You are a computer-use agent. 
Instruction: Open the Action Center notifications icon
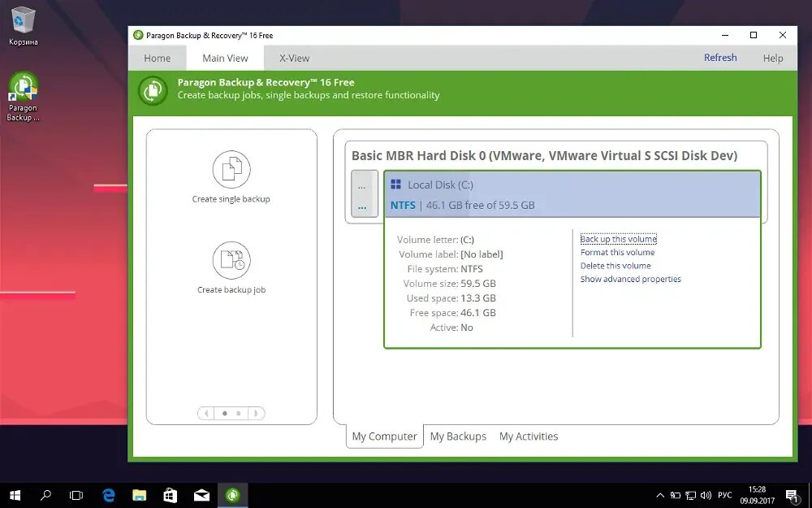pyautogui.click(x=792, y=496)
